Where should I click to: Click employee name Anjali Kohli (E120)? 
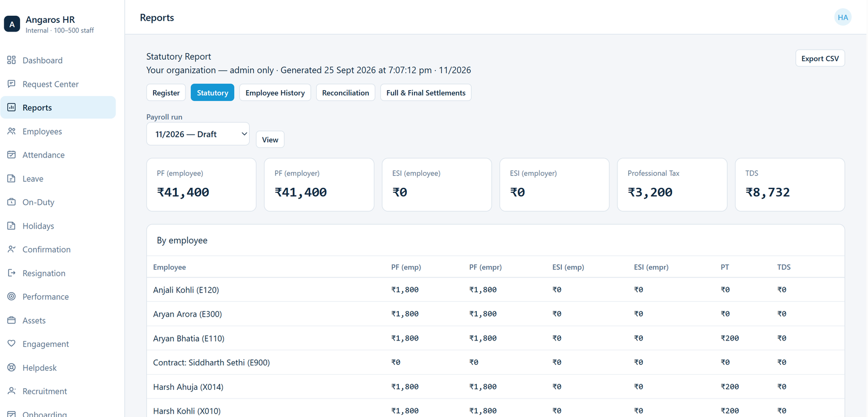[x=186, y=290]
